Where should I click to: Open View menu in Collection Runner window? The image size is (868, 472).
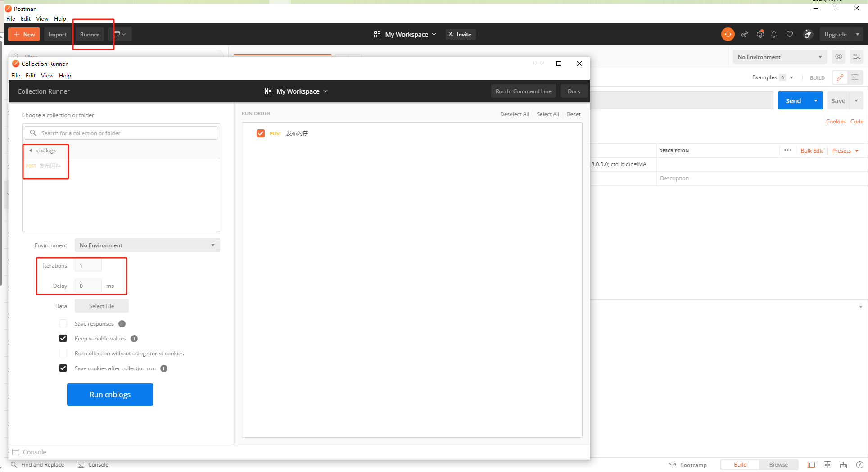pyautogui.click(x=47, y=76)
